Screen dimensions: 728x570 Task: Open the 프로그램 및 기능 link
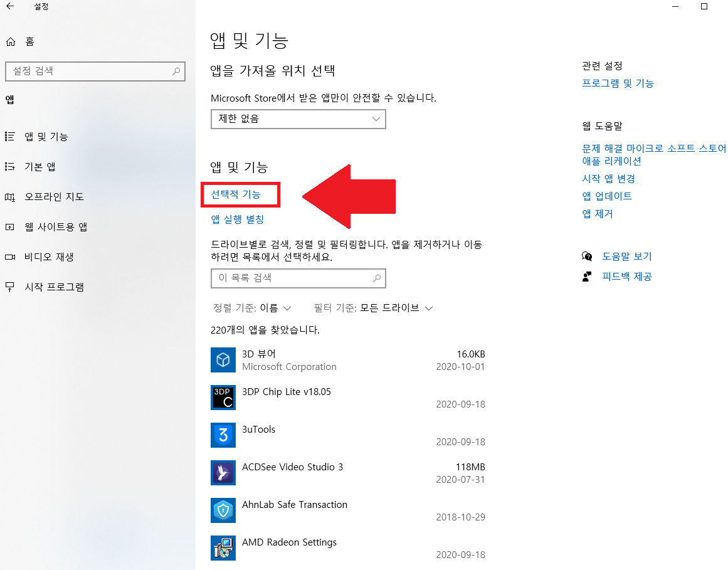[x=618, y=83]
